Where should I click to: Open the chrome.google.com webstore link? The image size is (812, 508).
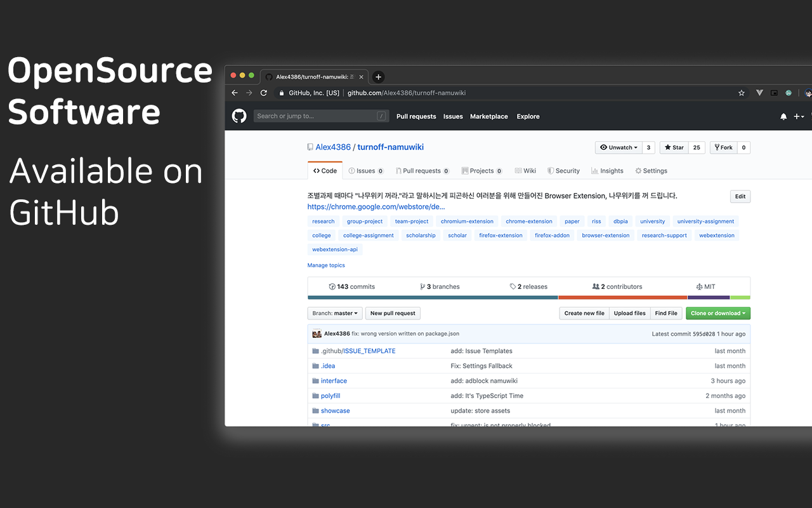pyautogui.click(x=376, y=207)
